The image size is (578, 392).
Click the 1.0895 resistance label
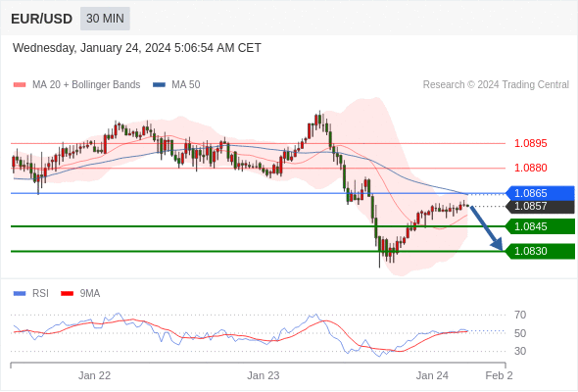[x=530, y=143]
